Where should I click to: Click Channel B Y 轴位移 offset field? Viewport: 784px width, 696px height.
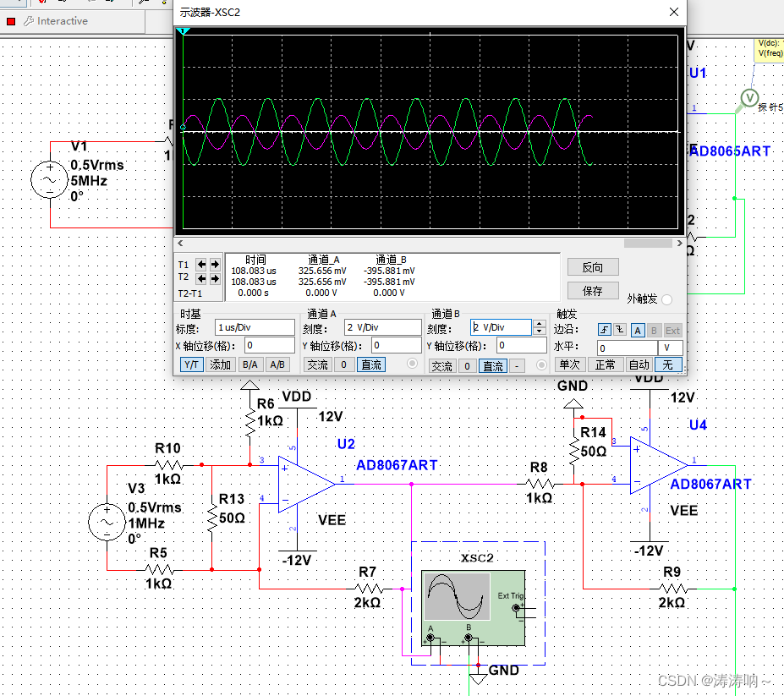(x=522, y=345)
